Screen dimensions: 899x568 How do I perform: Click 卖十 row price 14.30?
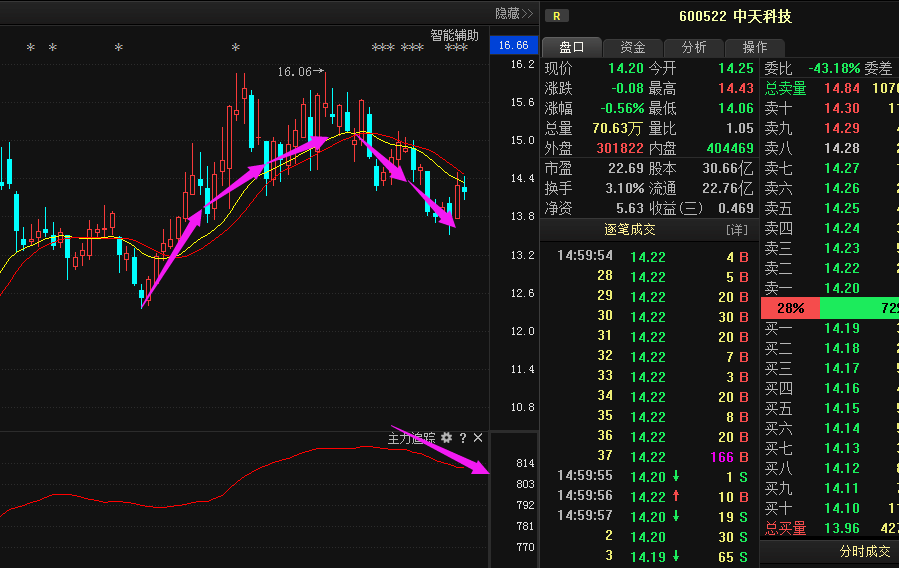tap(842, 108)
